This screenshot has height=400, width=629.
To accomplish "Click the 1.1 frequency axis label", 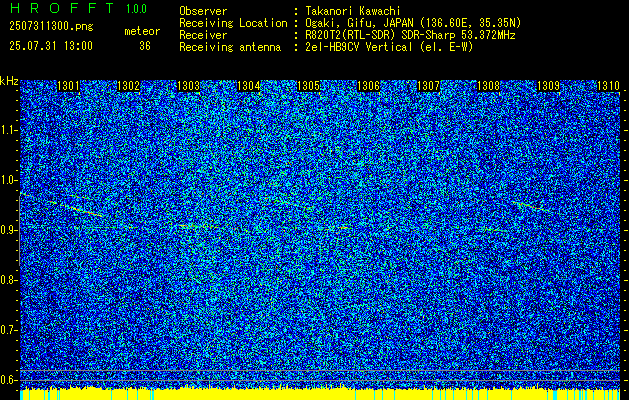I will 9,130.
